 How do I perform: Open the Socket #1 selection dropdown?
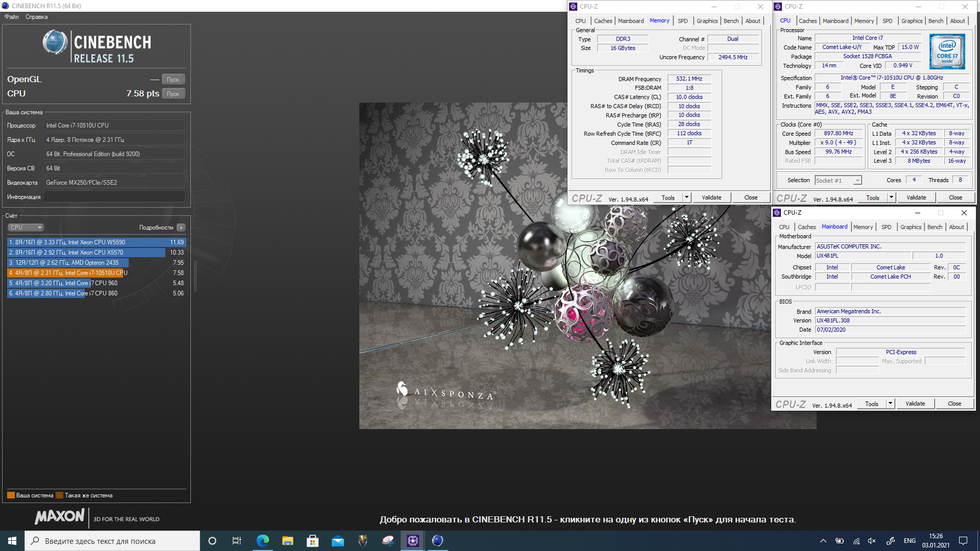click(838, 180)
